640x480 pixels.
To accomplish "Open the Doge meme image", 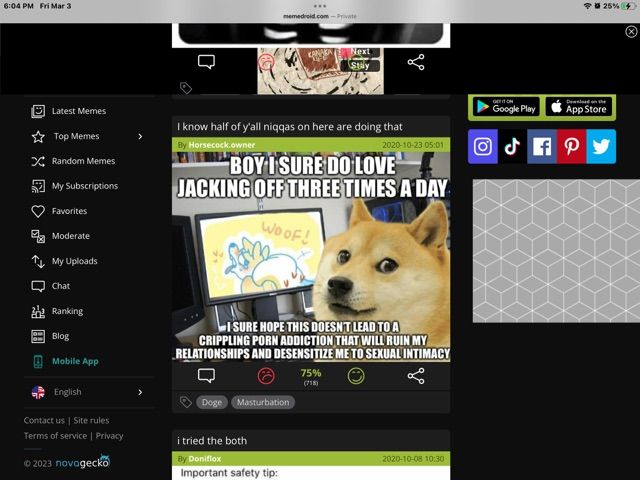I will click(x=311, y=257).
